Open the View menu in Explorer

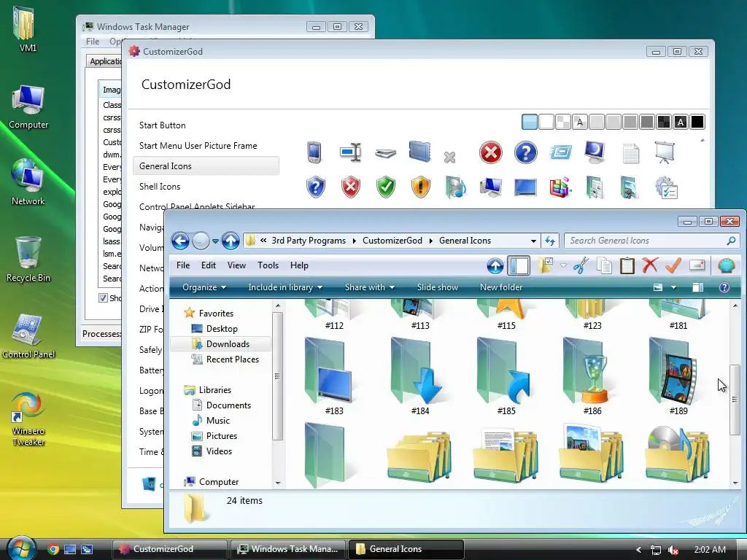click(236, 265)
